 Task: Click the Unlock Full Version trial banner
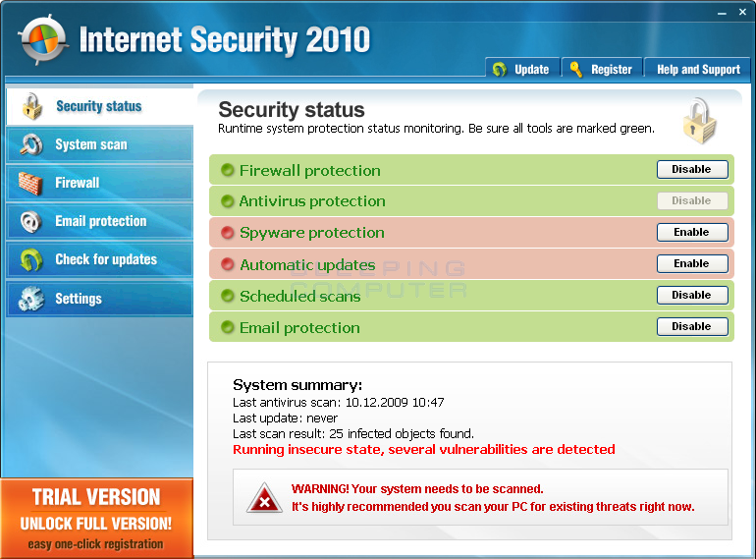96,519
